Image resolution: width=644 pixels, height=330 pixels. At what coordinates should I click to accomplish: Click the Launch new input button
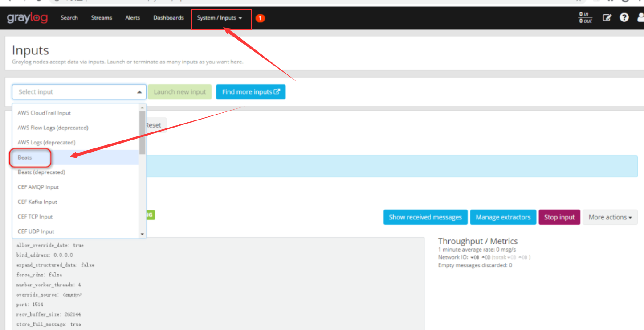[x=180, y=92]
